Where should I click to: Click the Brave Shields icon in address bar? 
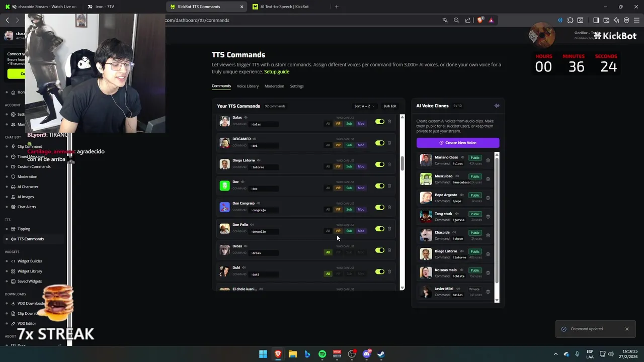(480, 20)
